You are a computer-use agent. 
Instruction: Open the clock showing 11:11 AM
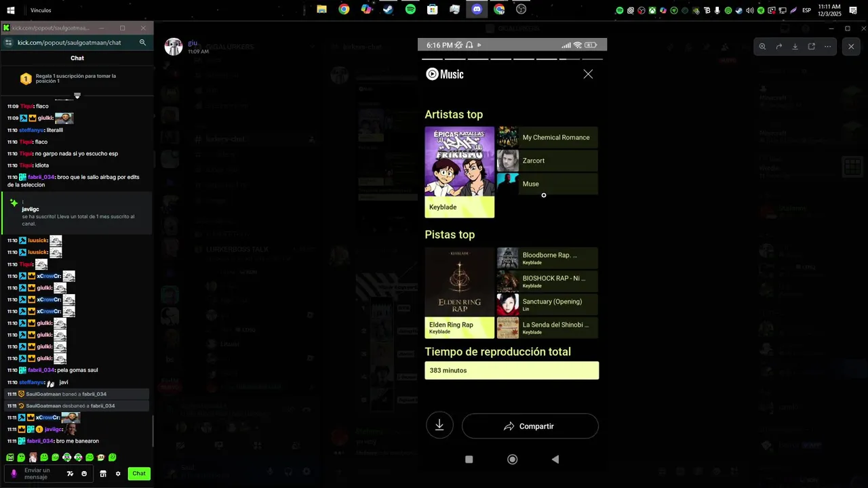830,10
